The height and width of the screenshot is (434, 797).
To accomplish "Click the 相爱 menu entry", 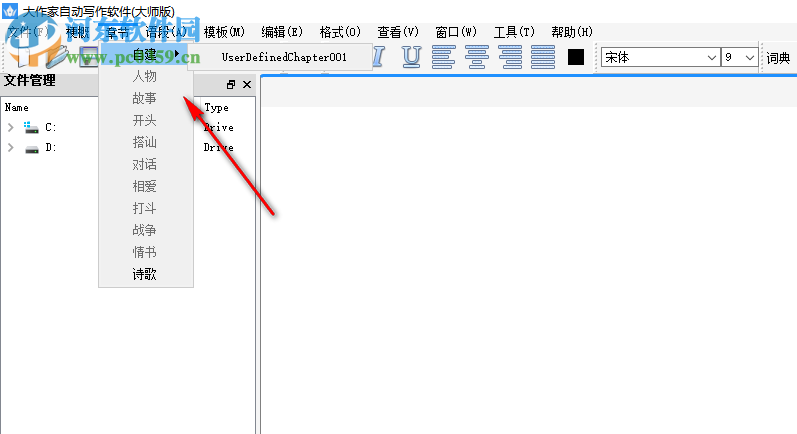I will [x=145, y=186].
